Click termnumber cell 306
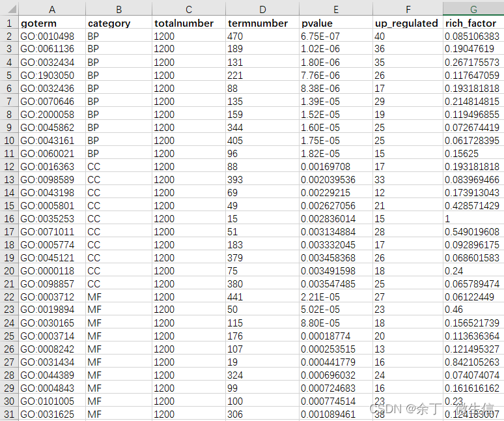The image size is (504, 421). coord(262,414)
